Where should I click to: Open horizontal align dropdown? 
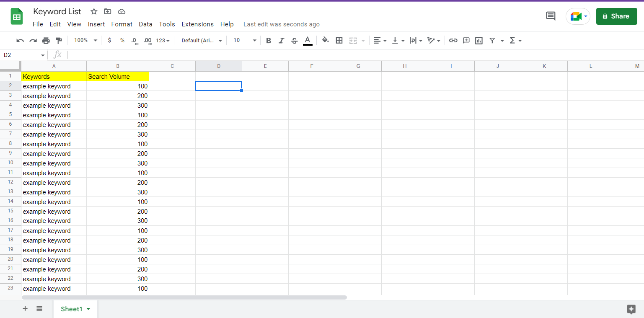380,41
